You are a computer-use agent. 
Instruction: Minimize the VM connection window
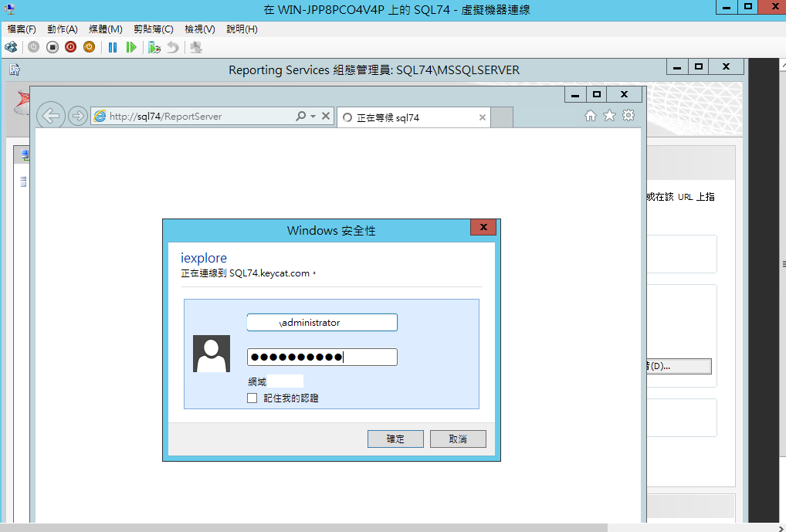pos(727,8)
